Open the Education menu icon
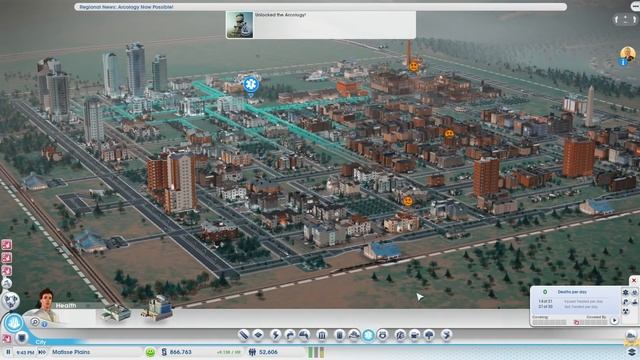Viewport: 640px width, 360px height. click(x=400, y=335)
